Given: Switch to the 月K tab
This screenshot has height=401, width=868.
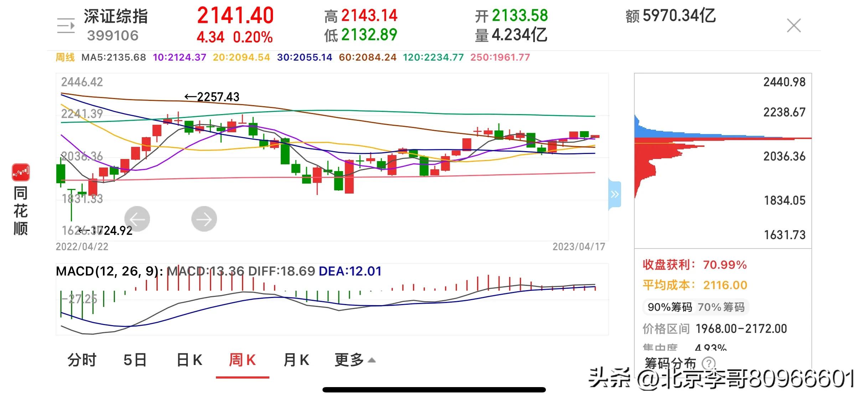Looking at the screenshot, I should tap(296, 360).
